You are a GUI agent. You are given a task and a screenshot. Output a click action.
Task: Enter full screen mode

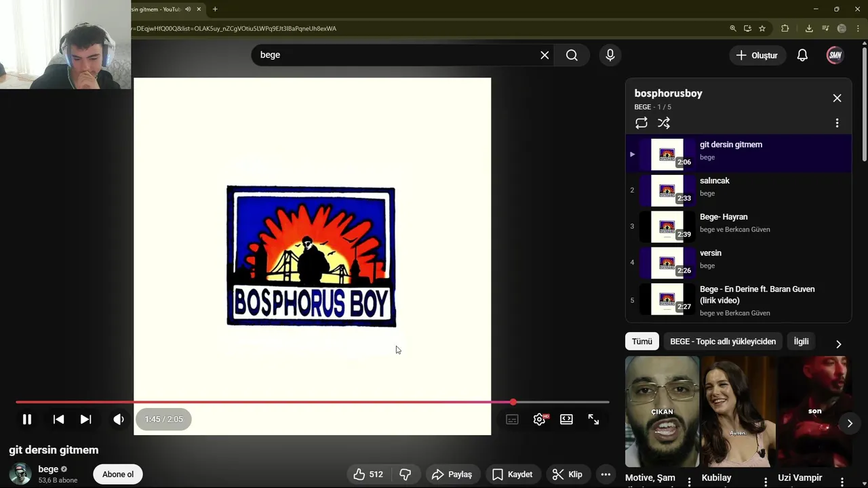pyautogui.click(x=593, y=420)
